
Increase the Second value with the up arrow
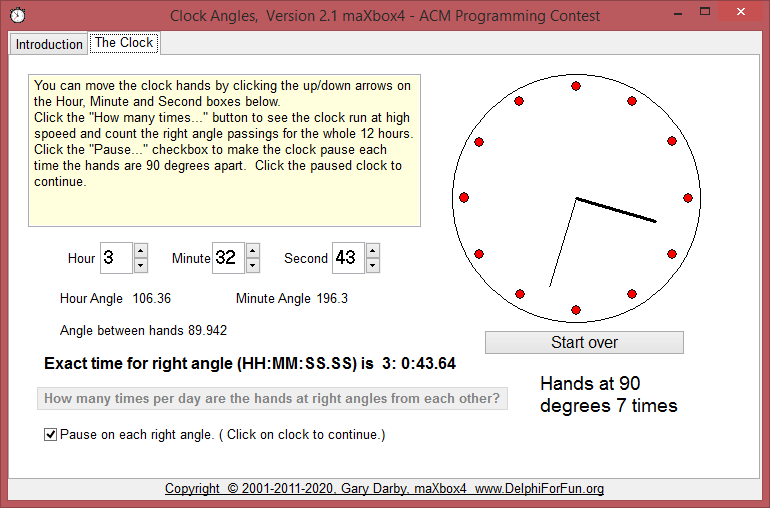[x=373, y=251]
